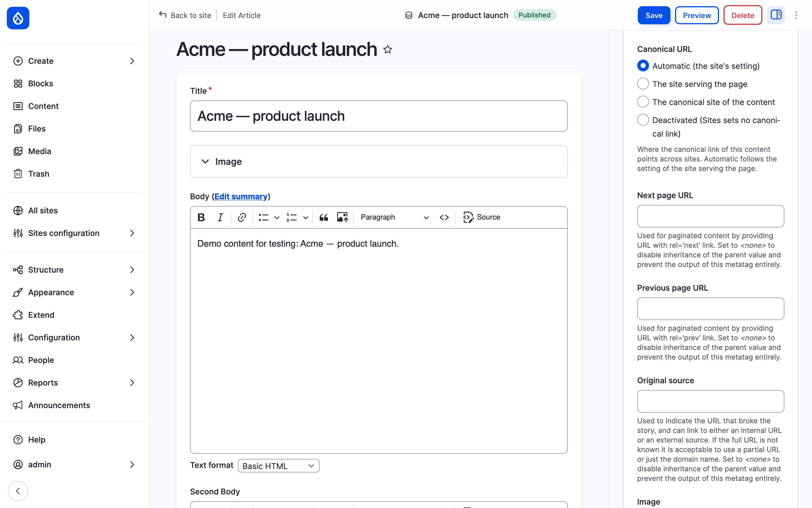The width and height of the screenshot is (812, 508).
Task: Select 'The canonical site of the content'
Action: 643,102
